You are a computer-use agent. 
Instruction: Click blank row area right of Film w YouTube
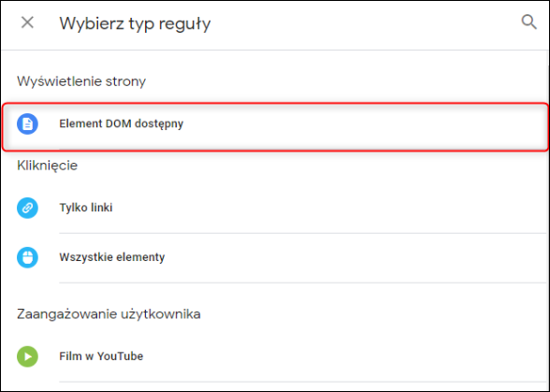344,356
